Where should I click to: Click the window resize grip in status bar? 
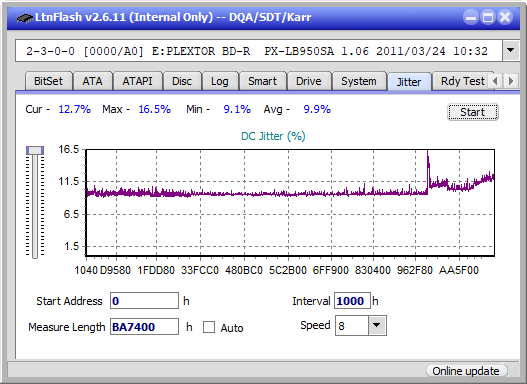pos(513,372)
